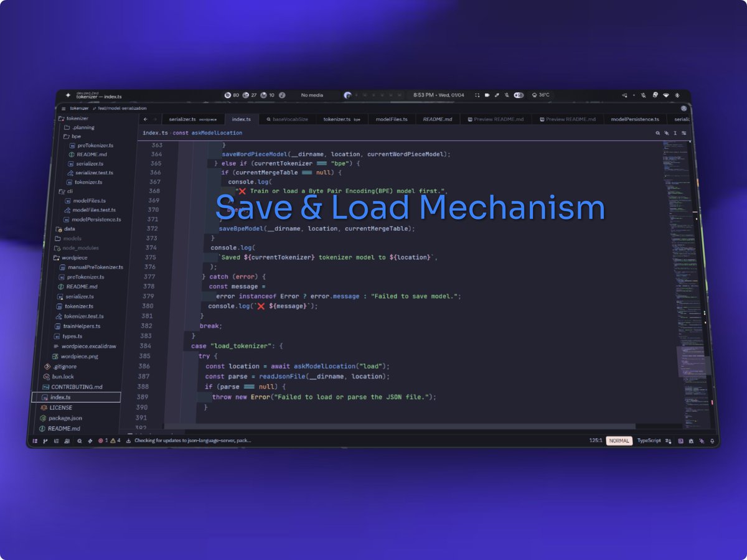Image resolution: width=747 pixels, height=560 pixels.
Task: Click the system launcher star icon in top bar
Action: click(x=67, y=95)
